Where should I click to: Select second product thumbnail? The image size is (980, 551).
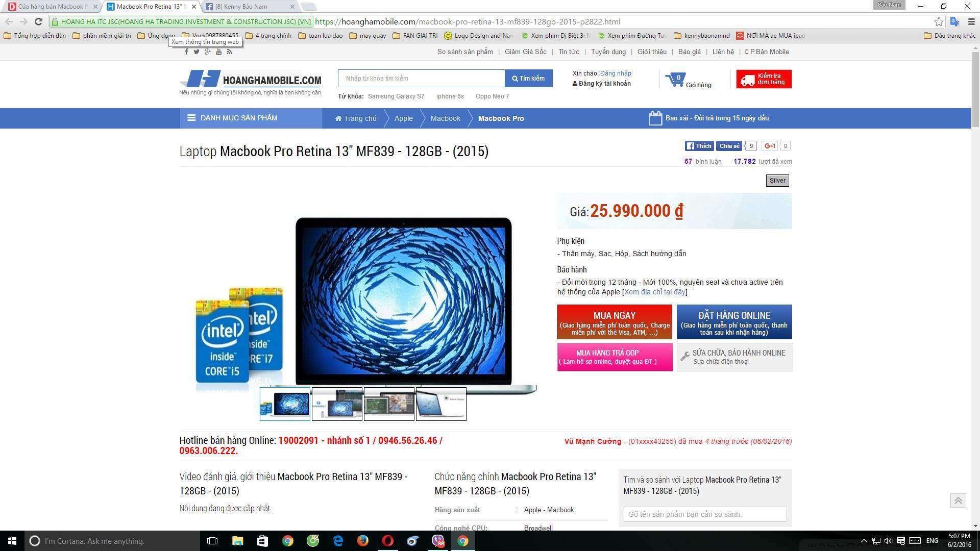pos(337,404)
